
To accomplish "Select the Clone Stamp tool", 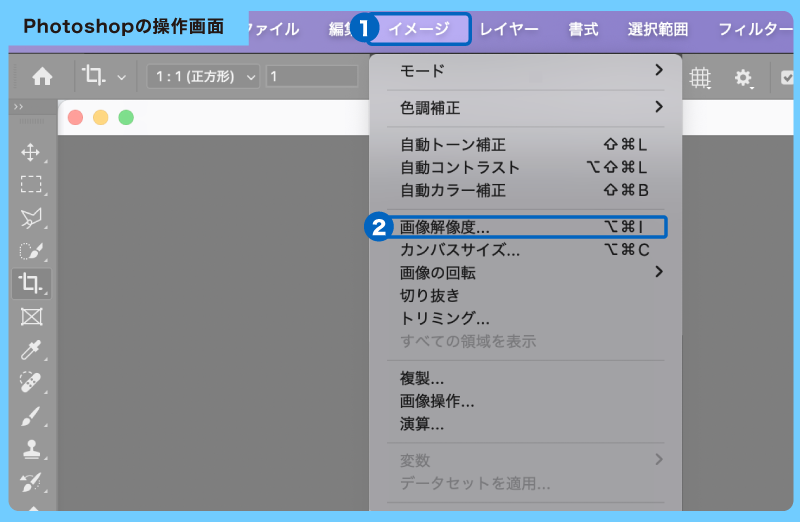I will click(x=31, y=449).
